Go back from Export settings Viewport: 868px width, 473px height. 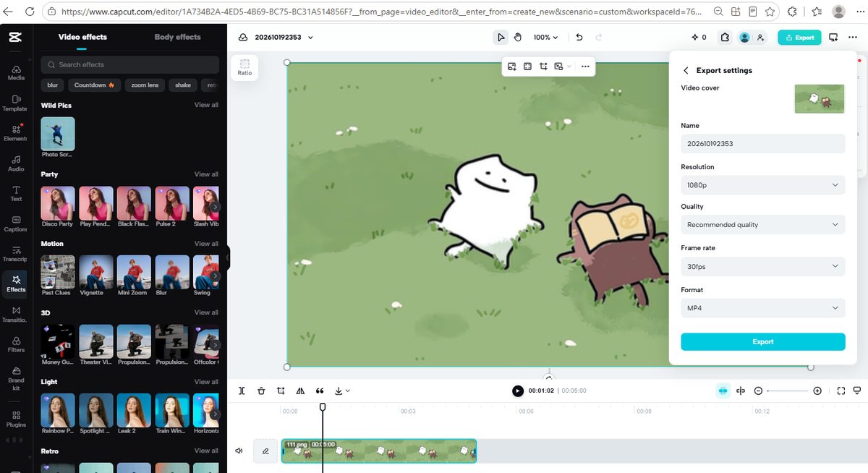[686, 71]
